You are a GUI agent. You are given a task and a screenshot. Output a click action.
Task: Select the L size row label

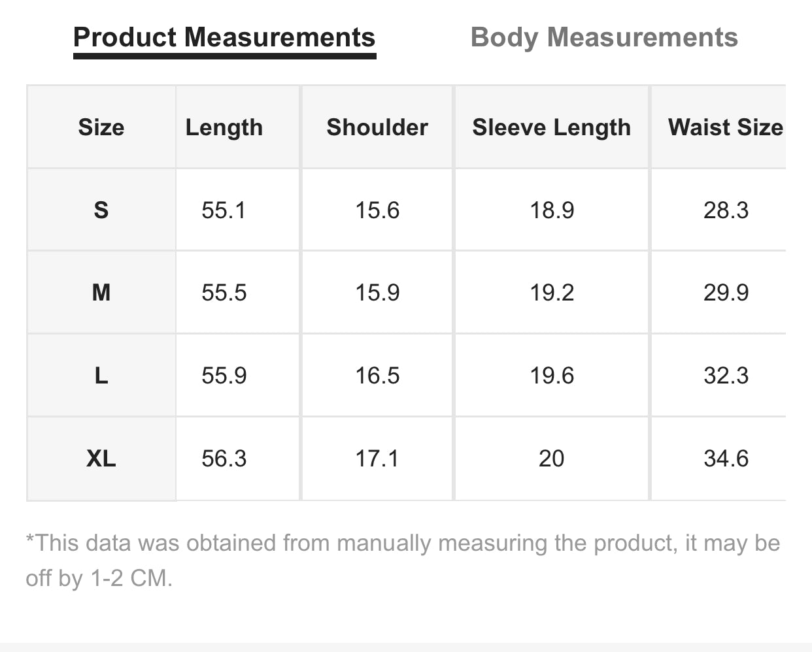tap(101, 376)
